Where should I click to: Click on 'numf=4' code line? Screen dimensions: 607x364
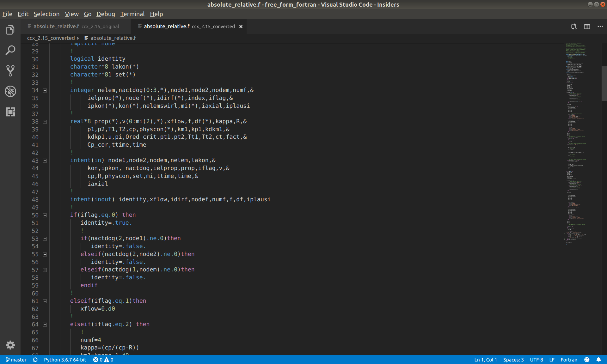[91, 340]
